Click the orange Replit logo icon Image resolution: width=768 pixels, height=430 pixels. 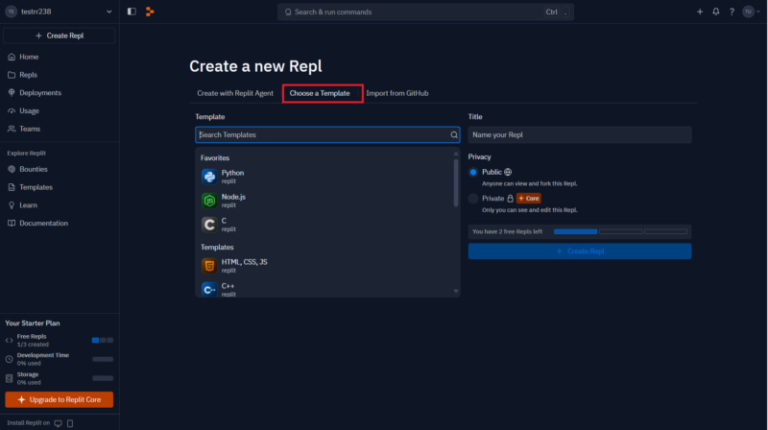150,12
